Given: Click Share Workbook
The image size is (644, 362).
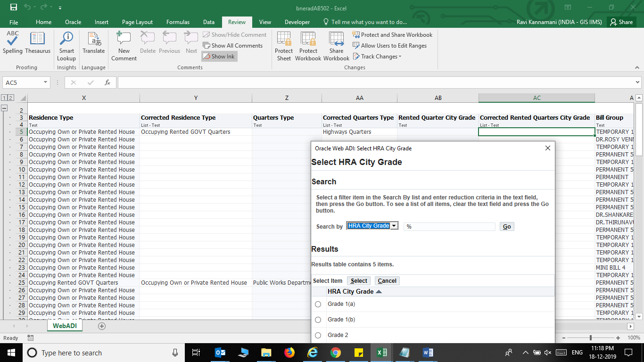Looking at the screenshot, I should point(336,46).
